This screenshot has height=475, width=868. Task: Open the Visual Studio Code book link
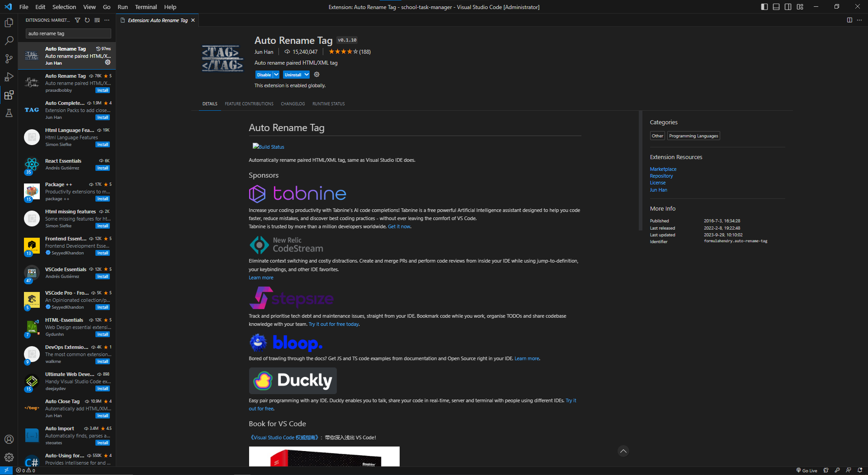[284, 437]
